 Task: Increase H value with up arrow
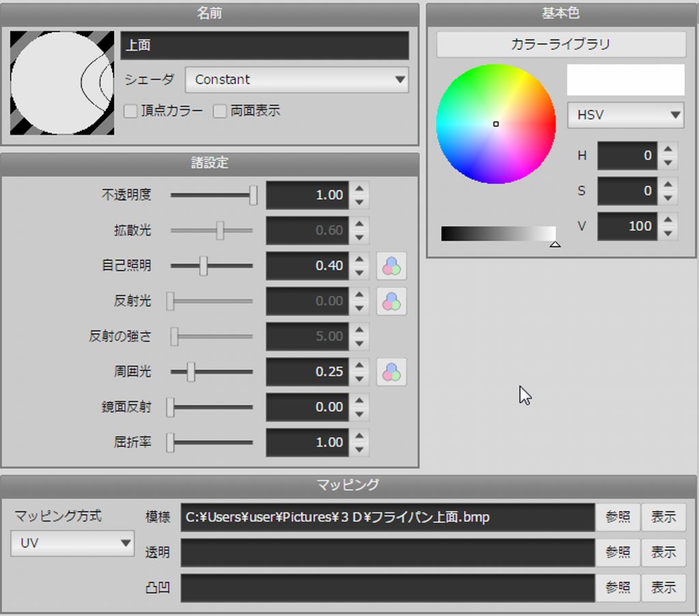668,149
